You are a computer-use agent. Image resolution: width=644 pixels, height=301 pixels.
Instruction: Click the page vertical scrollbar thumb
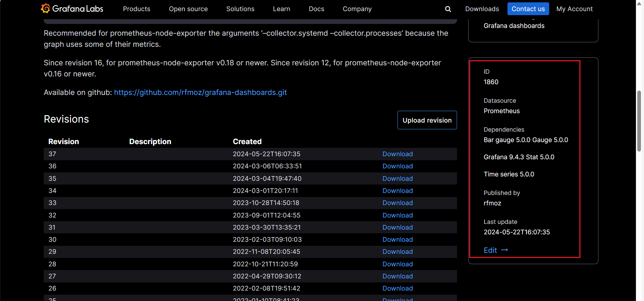[639, 121]
